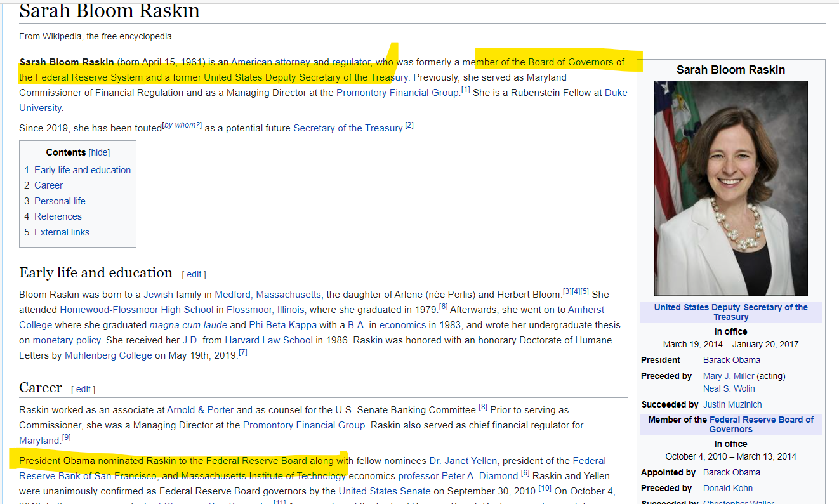Click the magna cum laude link
This screenshot has height=504, width=839.
[188, 325]
